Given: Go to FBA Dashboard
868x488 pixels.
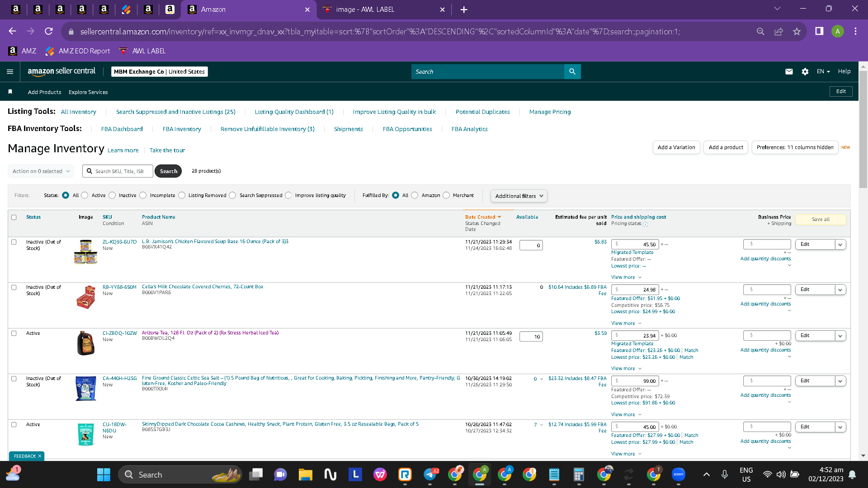Looking at the screenshot, I should tap(122, 129).
